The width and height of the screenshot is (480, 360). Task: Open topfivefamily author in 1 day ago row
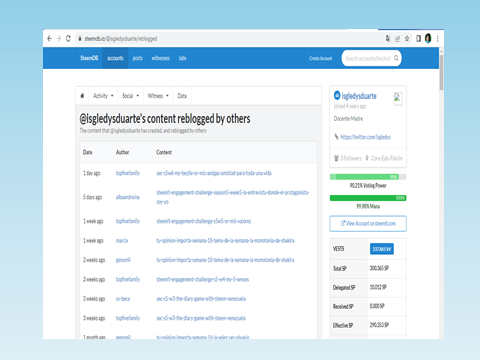pyautogui.click(x=128, y=173)
